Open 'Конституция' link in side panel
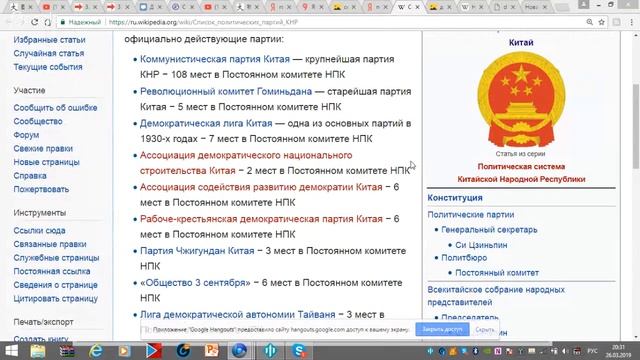This screenshot has height=360, width=640. coord(455,198)
